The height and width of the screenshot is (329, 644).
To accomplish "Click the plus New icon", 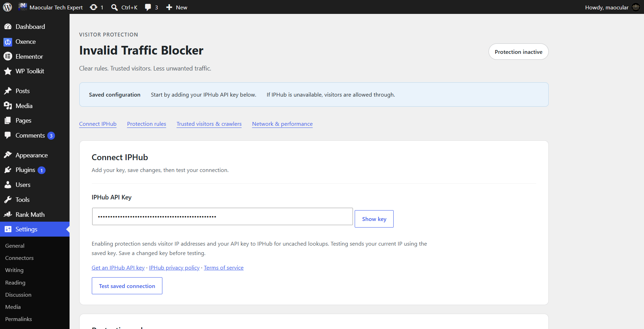I will [x=169, y=7].
